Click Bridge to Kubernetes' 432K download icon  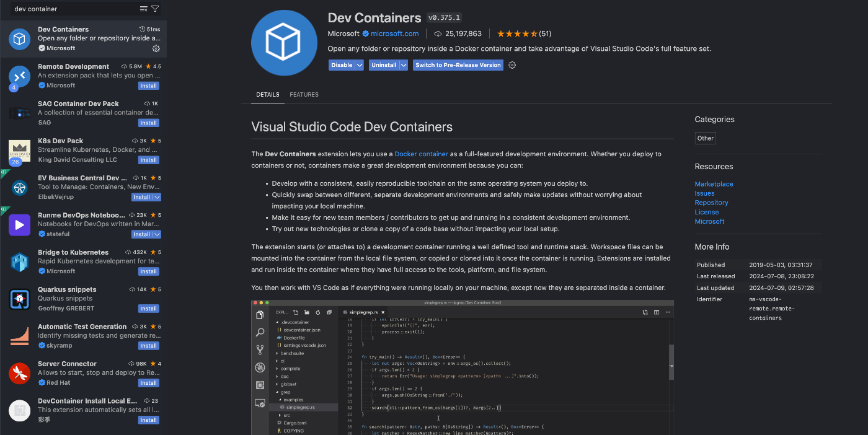click(128, 252)
